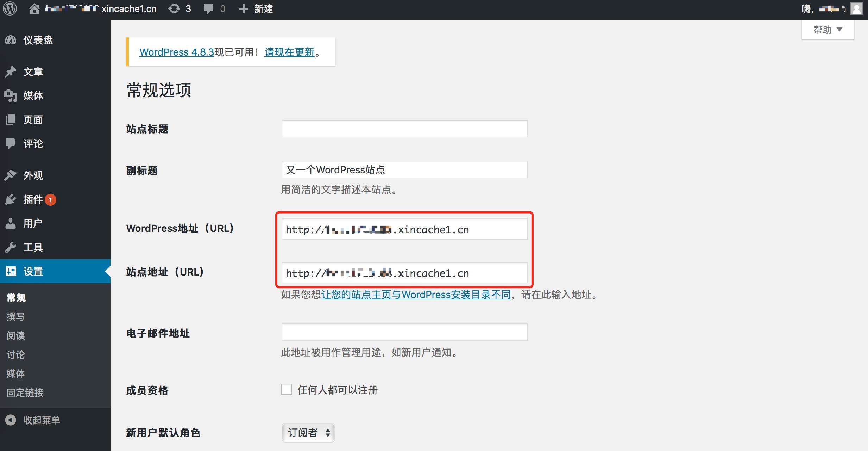Click 收起菜单 label
The height and width of the screenshot is (451, 868).
pos(42,420)
